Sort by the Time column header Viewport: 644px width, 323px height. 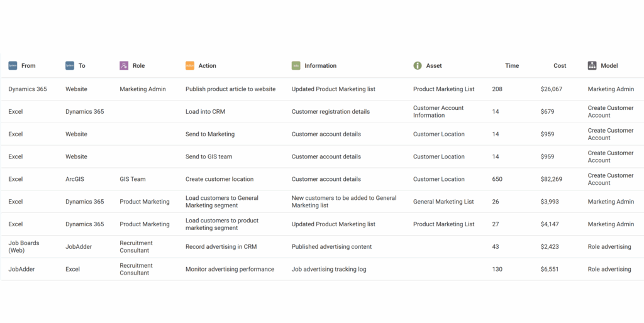512,65
